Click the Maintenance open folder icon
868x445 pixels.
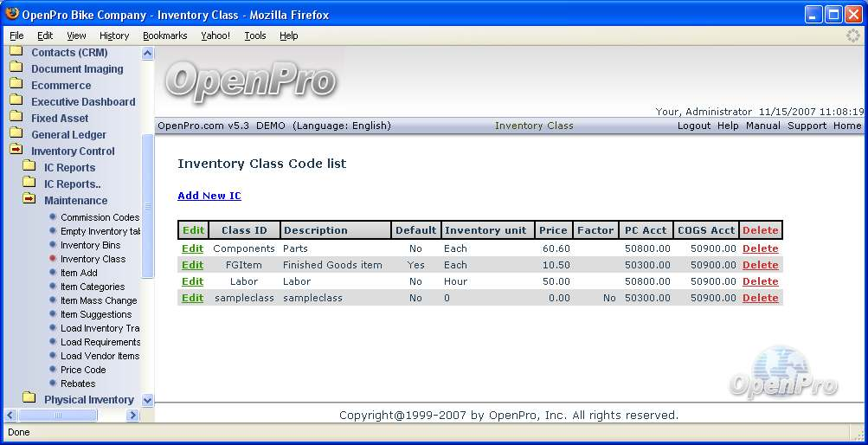click(x=29, y=200)
